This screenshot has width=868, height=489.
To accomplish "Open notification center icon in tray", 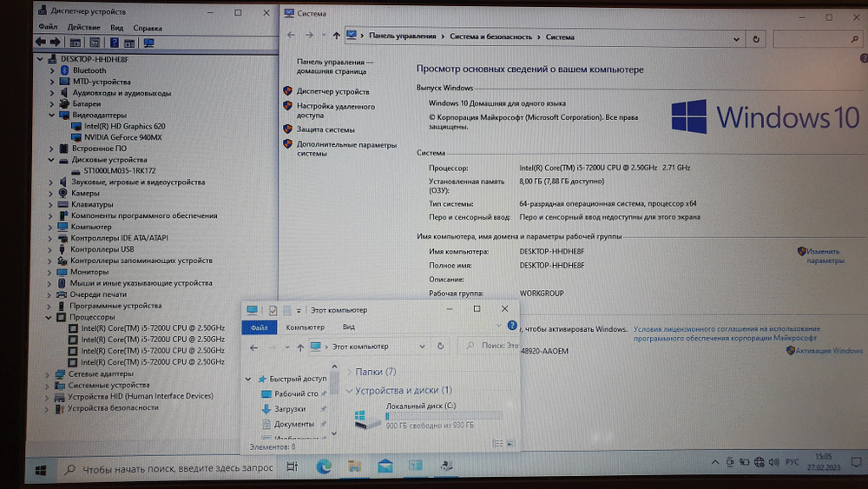I will click(x=857, y=462).
